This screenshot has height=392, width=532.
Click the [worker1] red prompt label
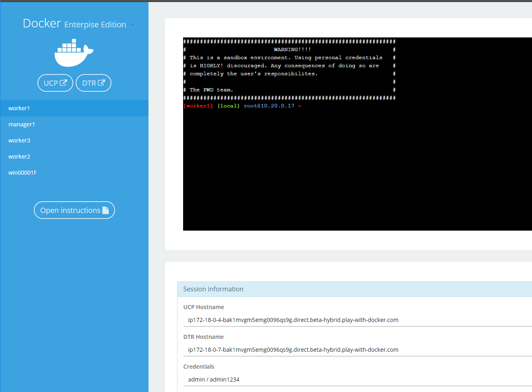click(198, 106)
